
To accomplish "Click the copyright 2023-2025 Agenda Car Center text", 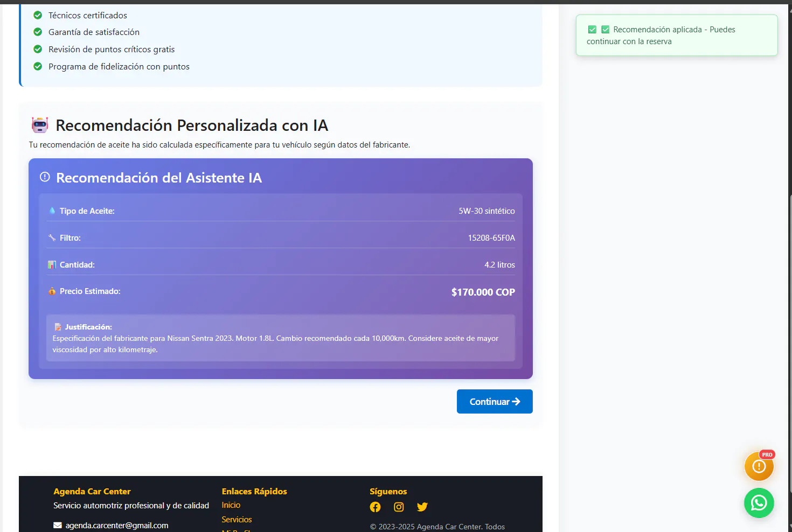I will tap(437, 527).
